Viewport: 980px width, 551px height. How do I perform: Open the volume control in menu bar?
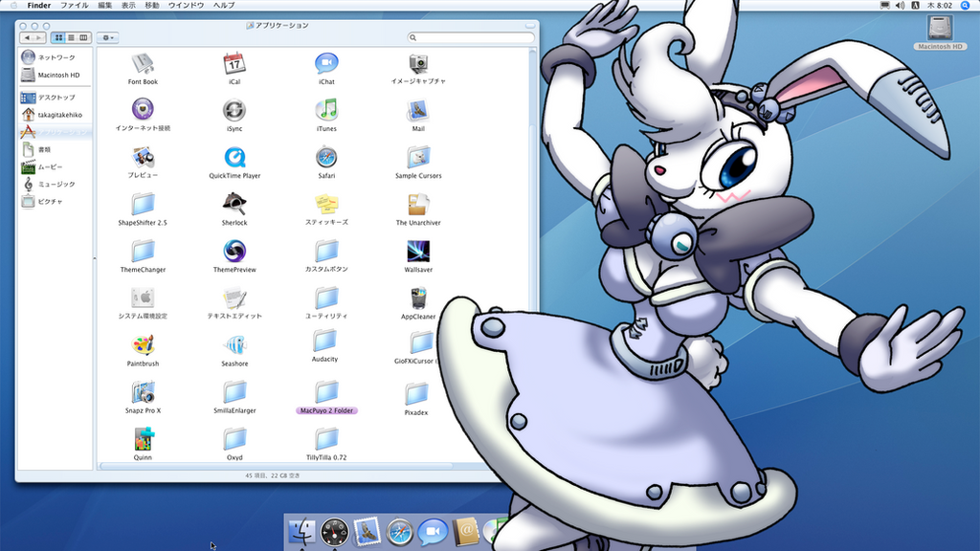point(900,5)
